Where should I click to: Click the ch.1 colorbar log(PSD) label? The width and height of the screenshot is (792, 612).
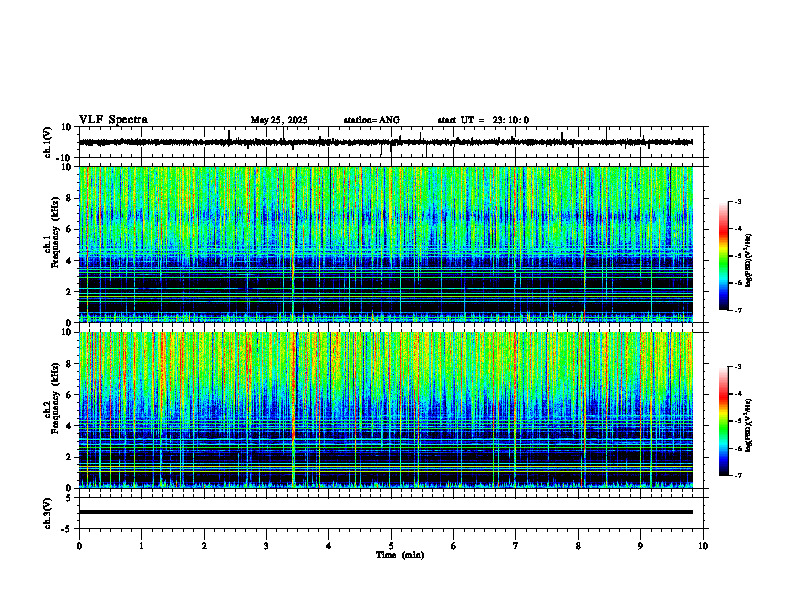[749, 261]
